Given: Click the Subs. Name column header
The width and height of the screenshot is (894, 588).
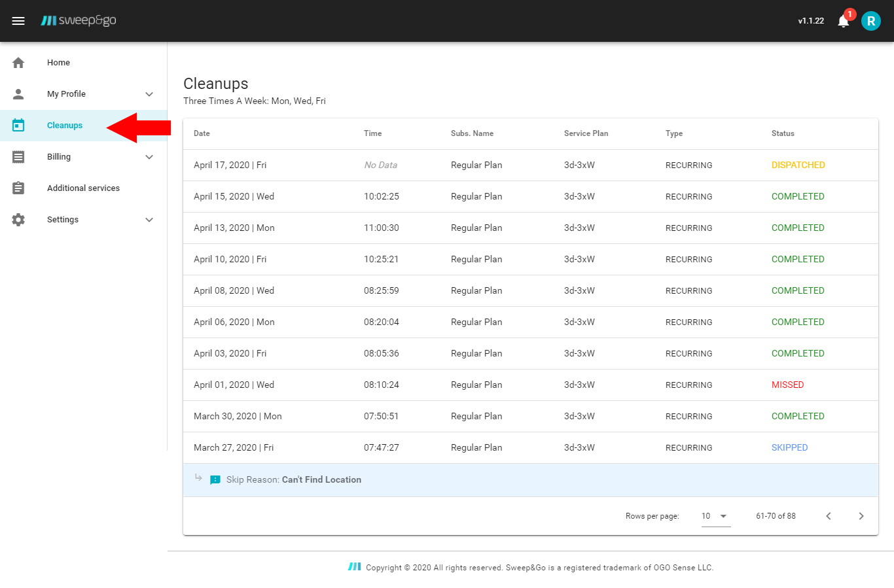Looking at the screenshot, I should [472, 133].
